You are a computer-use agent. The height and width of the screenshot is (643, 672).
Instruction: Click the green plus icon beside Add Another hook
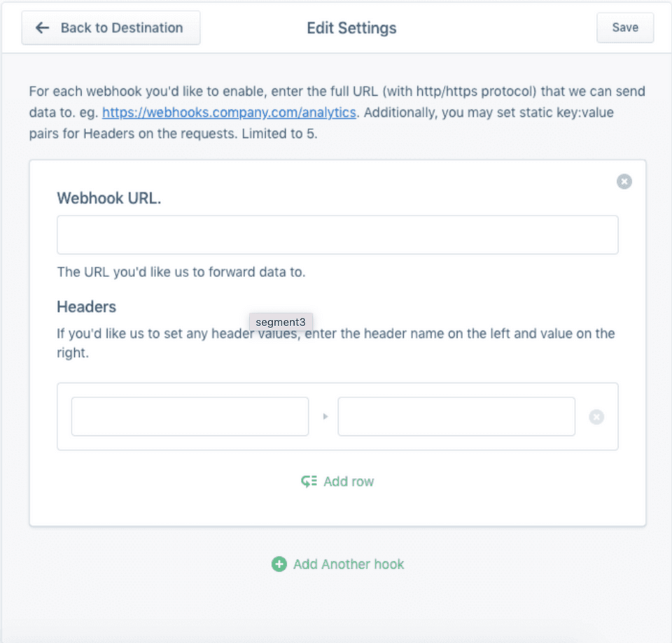tap(279, 564)
